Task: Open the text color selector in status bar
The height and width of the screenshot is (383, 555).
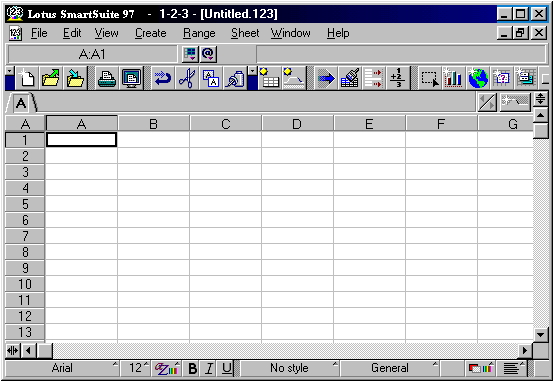Action: [x=166, y=368]
